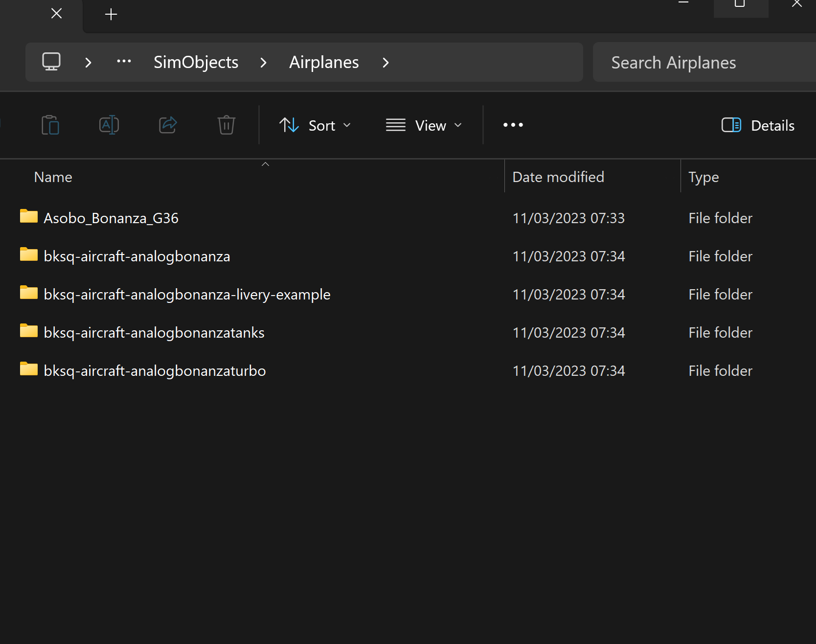Click folder icon of bksq-aircraft-analogbonanza

[x=29, y=254]
